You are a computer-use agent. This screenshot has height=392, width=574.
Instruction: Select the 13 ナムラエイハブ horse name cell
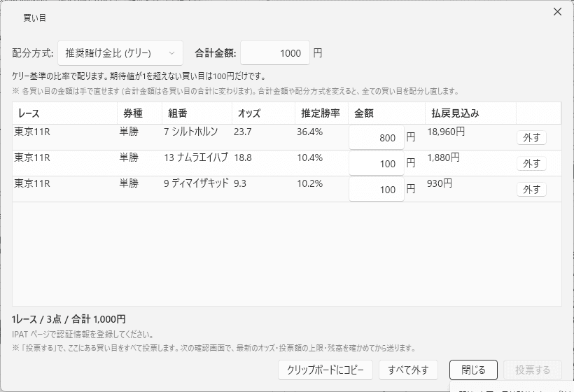196,157
